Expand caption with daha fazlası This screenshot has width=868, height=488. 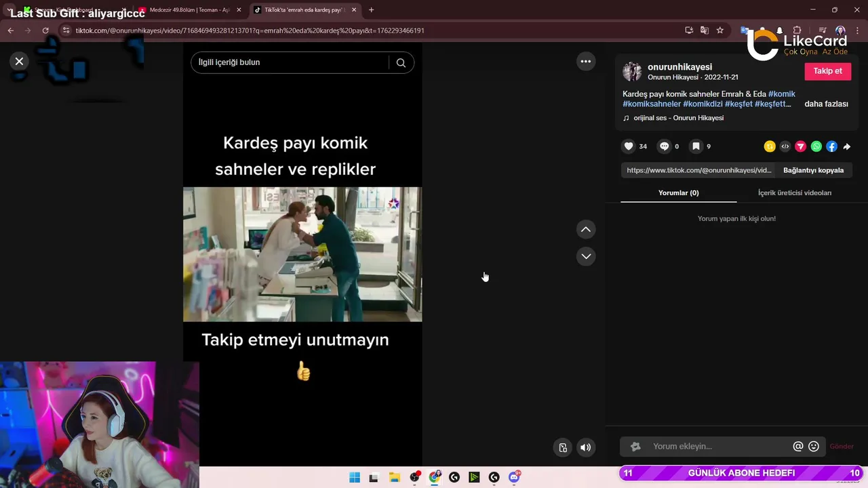click(x=826, y=104)
